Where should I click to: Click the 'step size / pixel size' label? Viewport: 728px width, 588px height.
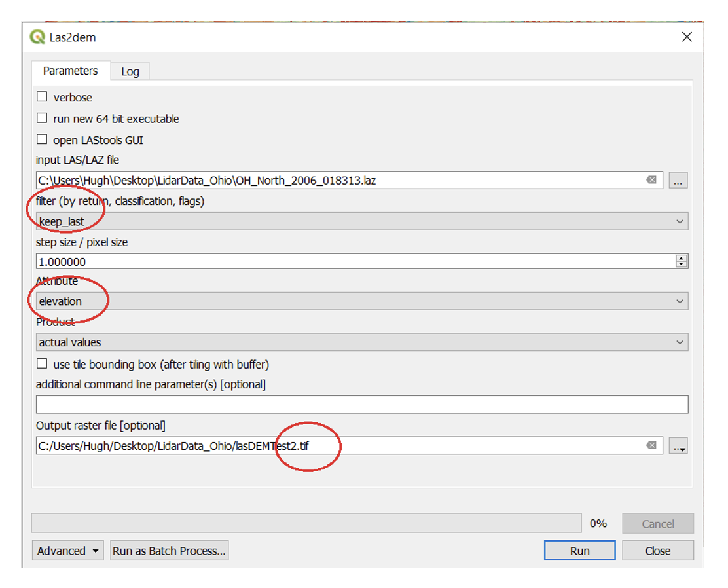click(x=82, y=242)
